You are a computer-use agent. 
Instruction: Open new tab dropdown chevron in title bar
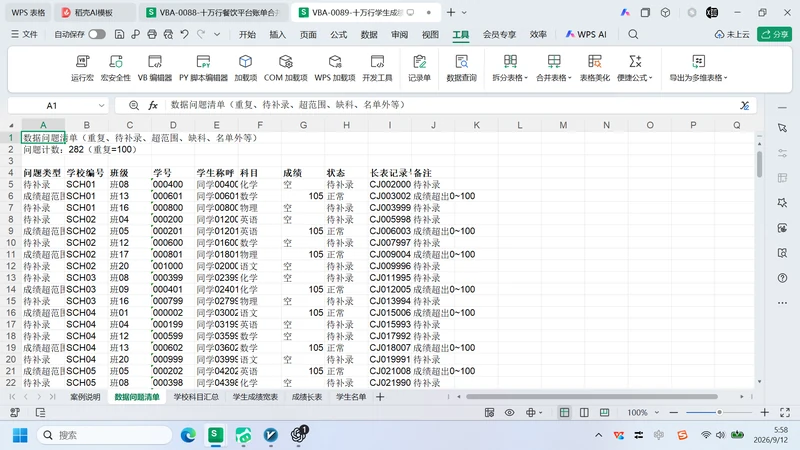pyautogui.click(x=464, y=12)
